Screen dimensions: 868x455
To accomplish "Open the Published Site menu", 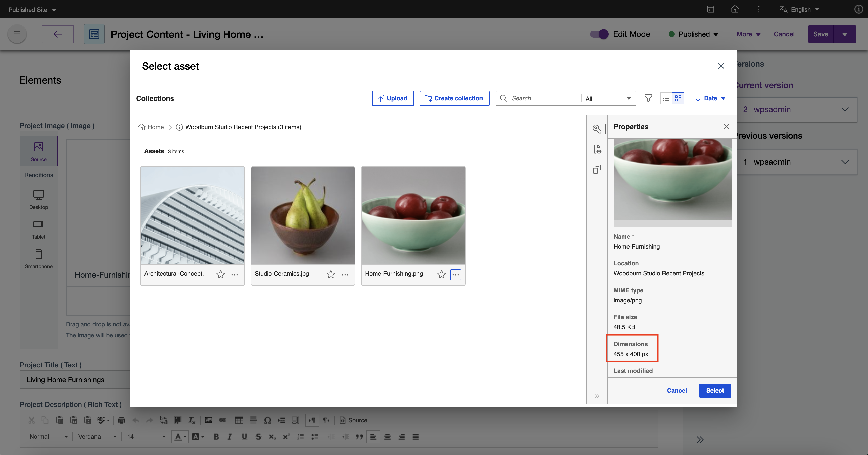I will tap(32, 10).
